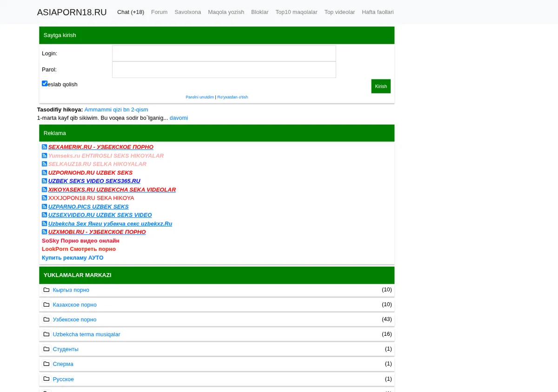Go to Savolxona in the top menu
Viewport: 558px width, 392px height.
coord(188,12)
